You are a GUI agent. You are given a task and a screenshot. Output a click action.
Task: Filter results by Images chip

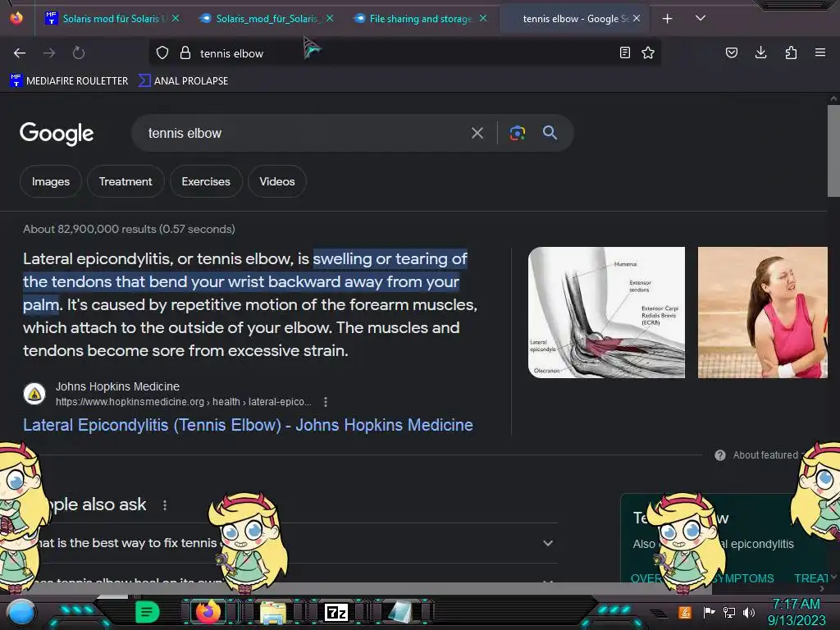point(51,181)
